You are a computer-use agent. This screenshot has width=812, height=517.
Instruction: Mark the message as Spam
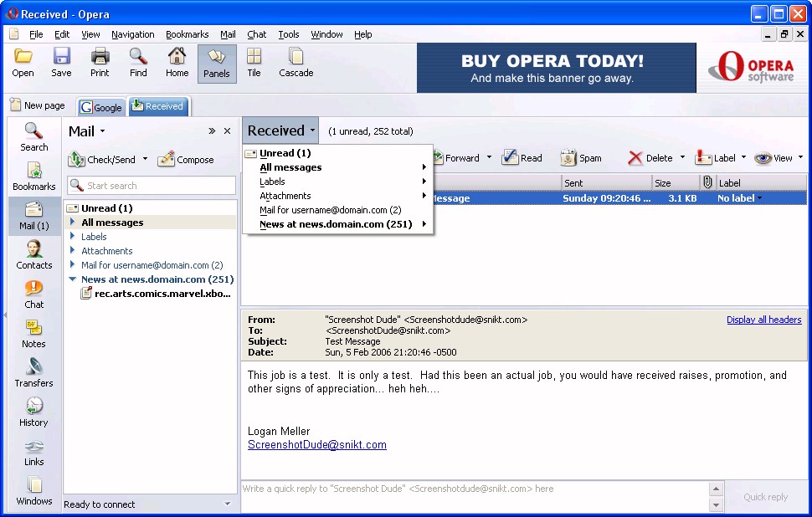tap(581, 158)
